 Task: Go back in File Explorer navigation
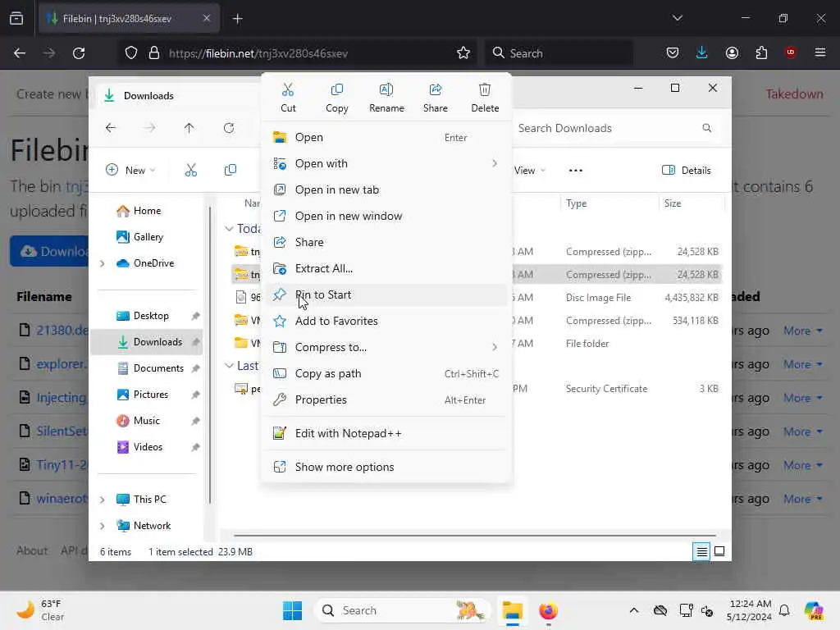[111, 128]
